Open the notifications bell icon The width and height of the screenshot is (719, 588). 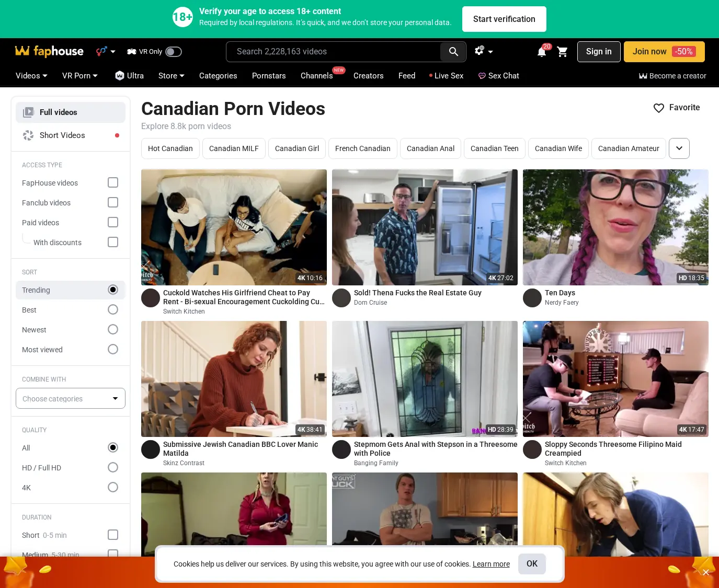click(x=542, y=52)
